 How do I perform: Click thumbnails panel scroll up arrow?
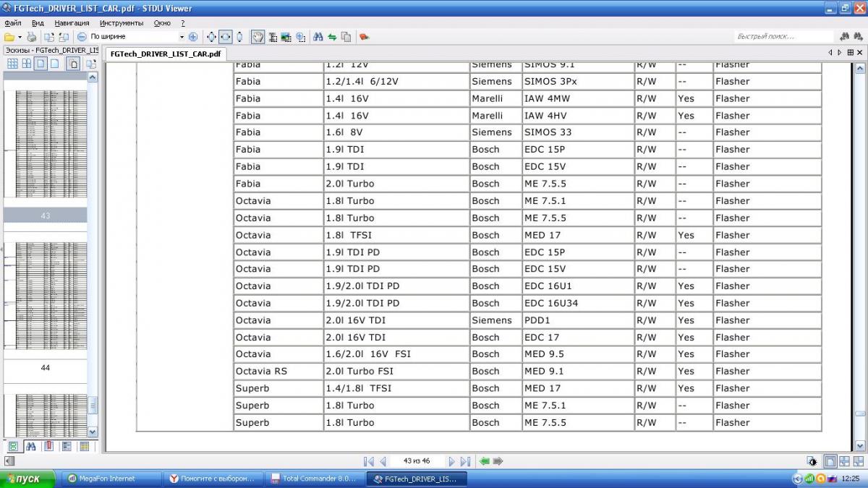coord(93,77)
